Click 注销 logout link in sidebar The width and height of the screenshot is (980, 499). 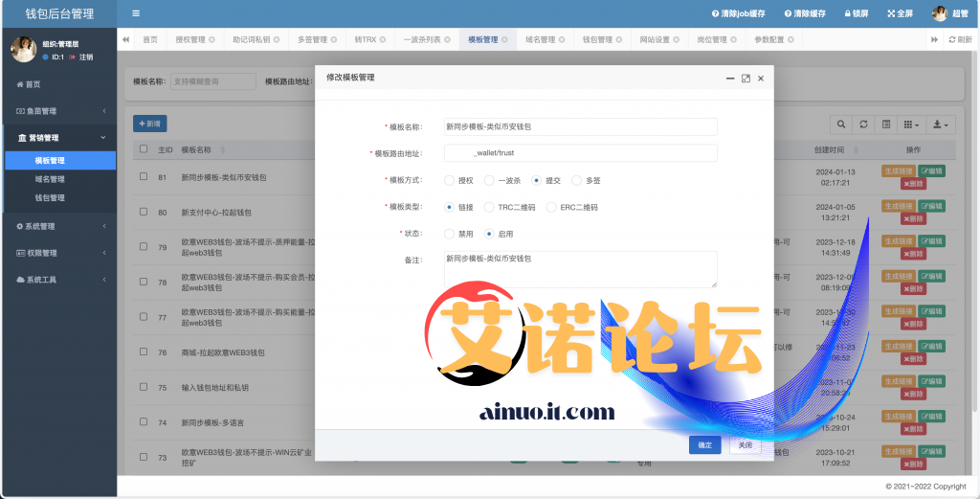coord(82,57)
